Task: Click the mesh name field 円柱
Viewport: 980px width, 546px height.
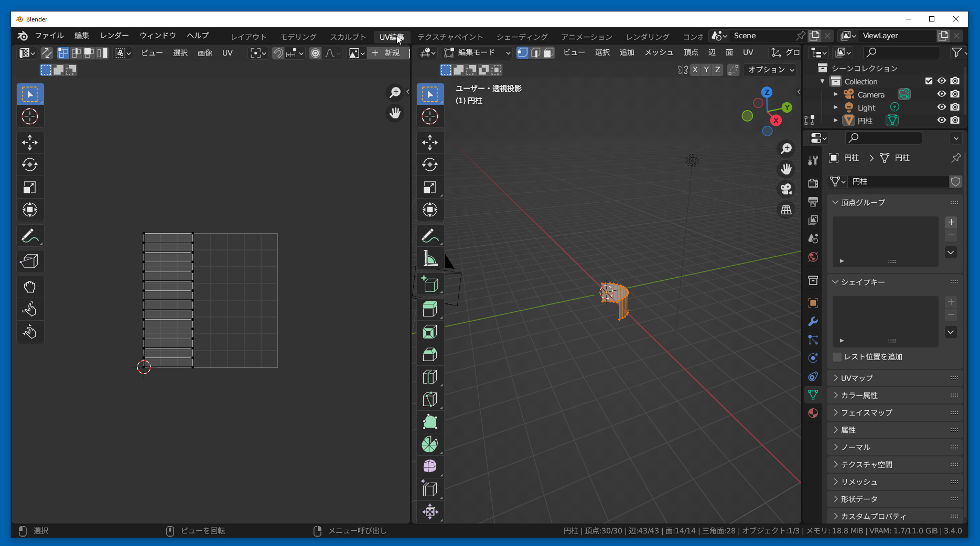Action: tap(898, 181)
